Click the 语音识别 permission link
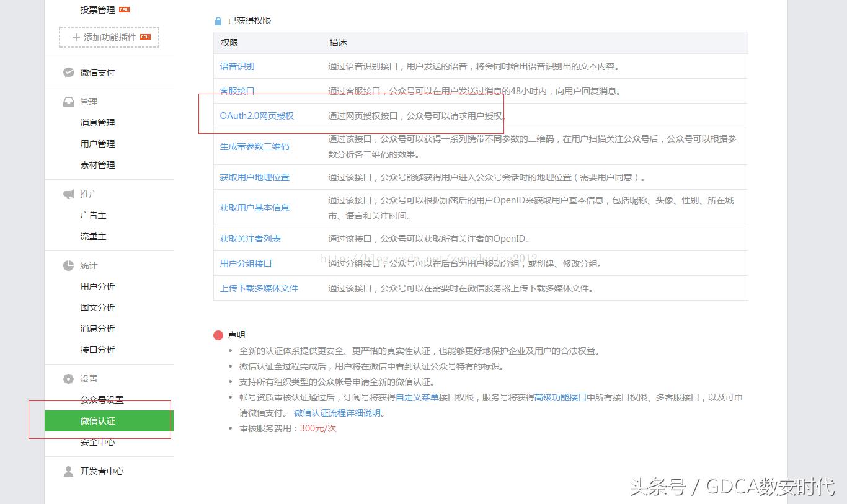 (236, 66)
